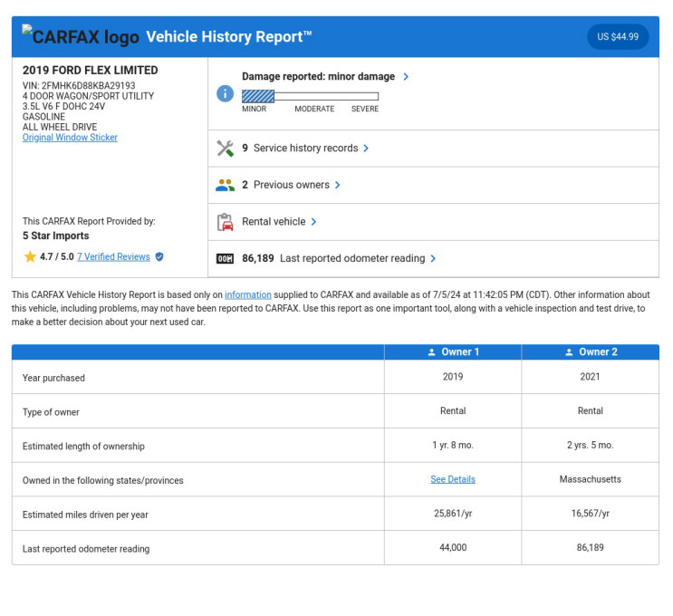The image size is (673, 616).
Task: Click the Owner 1 person icon
Action: [432, 352]
